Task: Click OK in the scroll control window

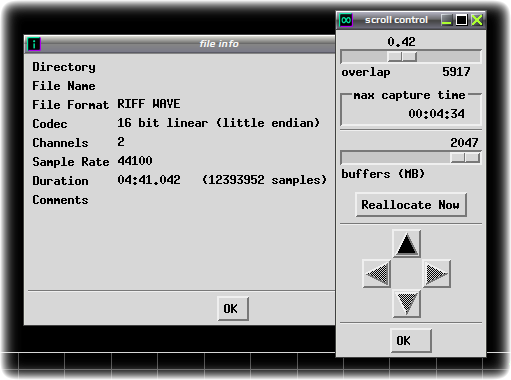Action: click(x=411, y=341)
